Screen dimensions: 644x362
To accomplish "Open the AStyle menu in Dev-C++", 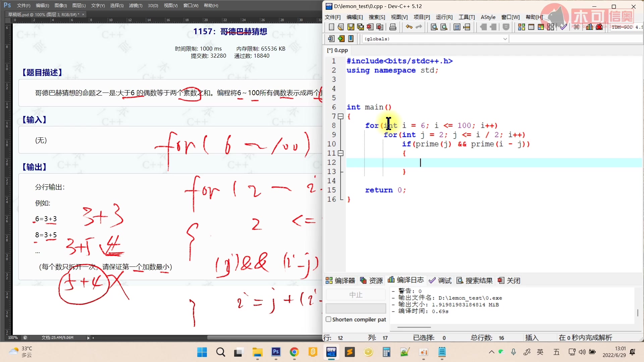I will (x=488, y=17).
